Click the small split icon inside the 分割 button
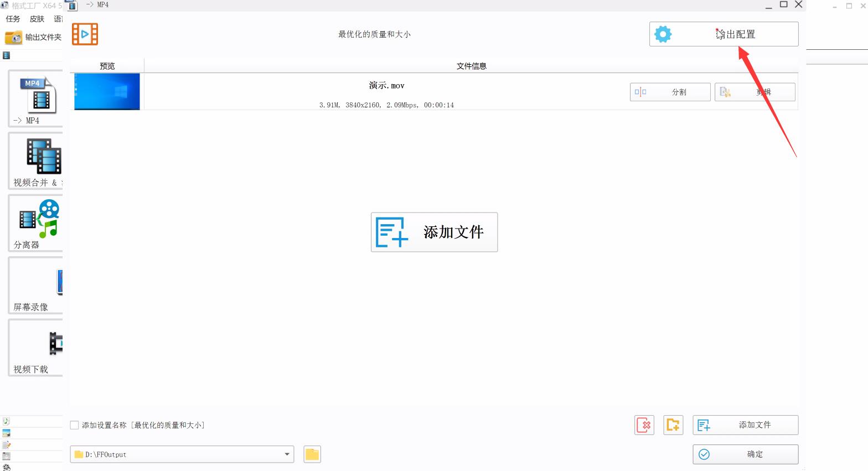Screen dimensions: 868x471 (x=640, y=92)
